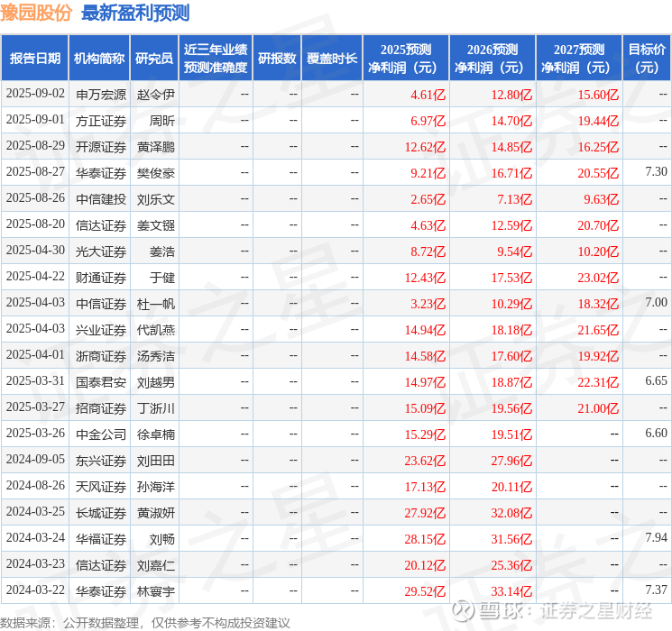The width and height of the screenshot is (672, 631).
Task: Click the 数据来源 disclaimer footer text
Action: point(145,622)
